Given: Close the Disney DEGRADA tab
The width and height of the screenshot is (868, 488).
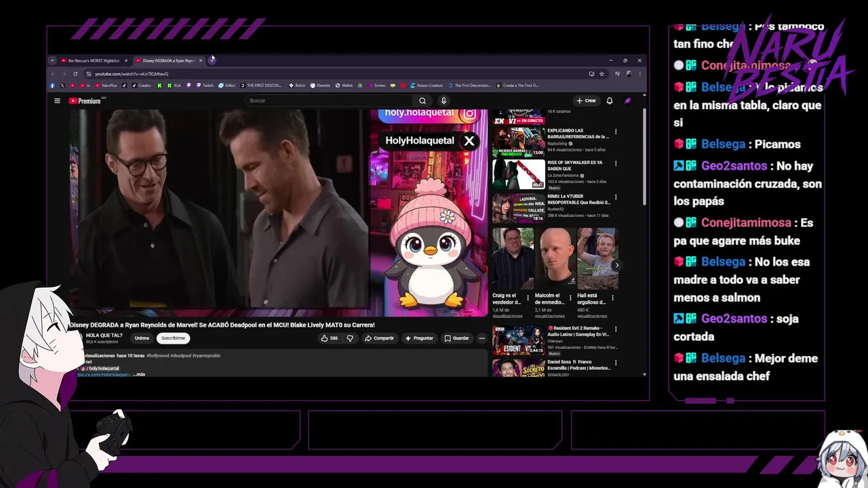Looking at the screenshot, I should tap(200, 60).
